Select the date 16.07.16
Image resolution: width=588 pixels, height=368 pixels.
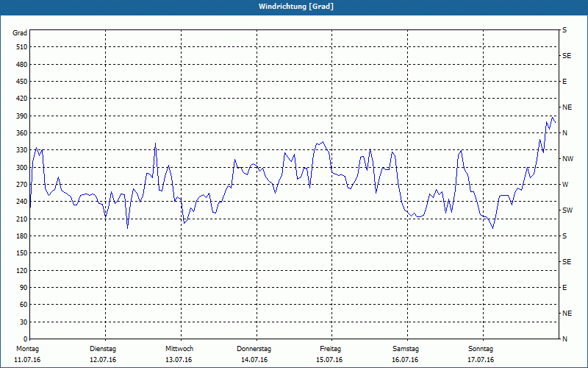[x=405, y=360]
